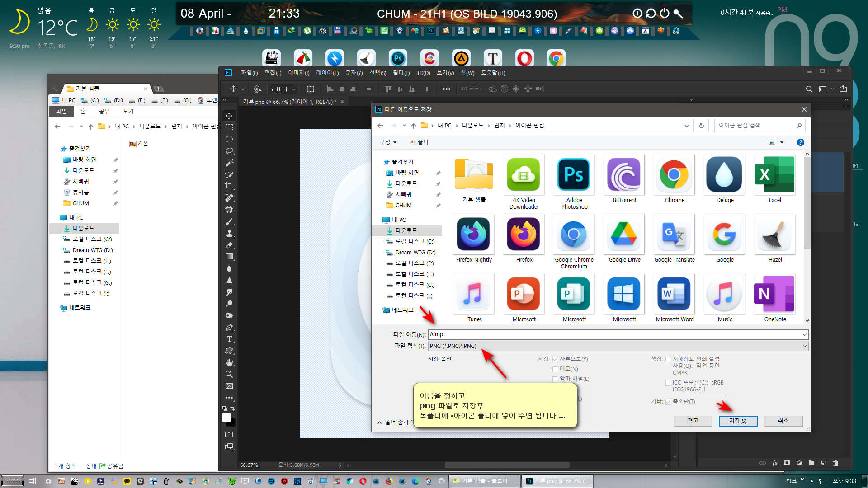This screenshot has width=868, height=488.
Task: Open layer style fx icon in Layers panel
Action: 775,463
